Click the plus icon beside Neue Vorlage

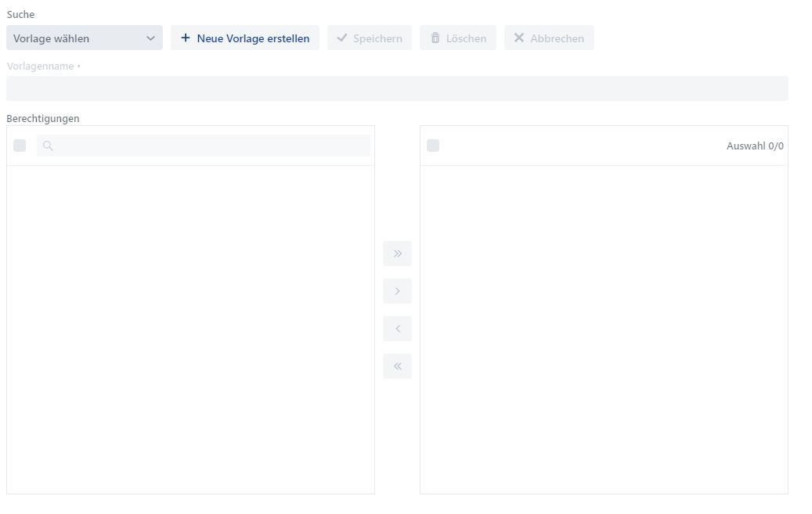(x=186, y=38)
